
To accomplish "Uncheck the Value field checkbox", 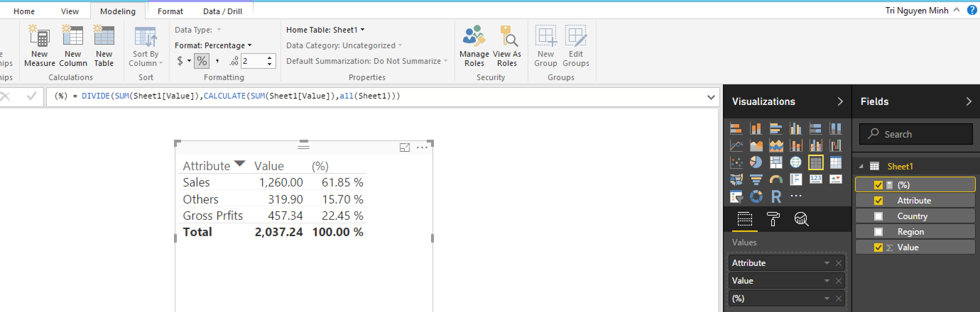I will pyautogui.click(x=878, y=247).
